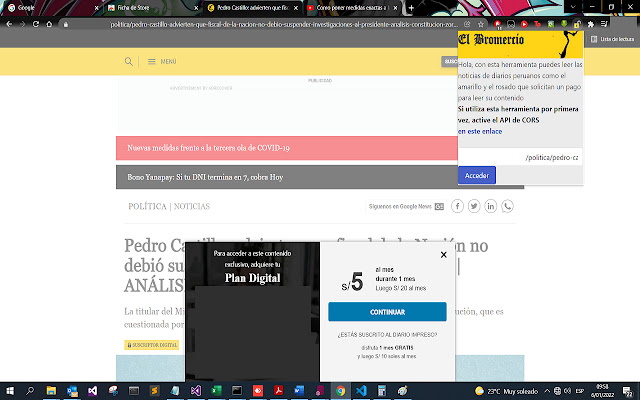
Task: Open the POLÍTICA section link
Action: 147,207
